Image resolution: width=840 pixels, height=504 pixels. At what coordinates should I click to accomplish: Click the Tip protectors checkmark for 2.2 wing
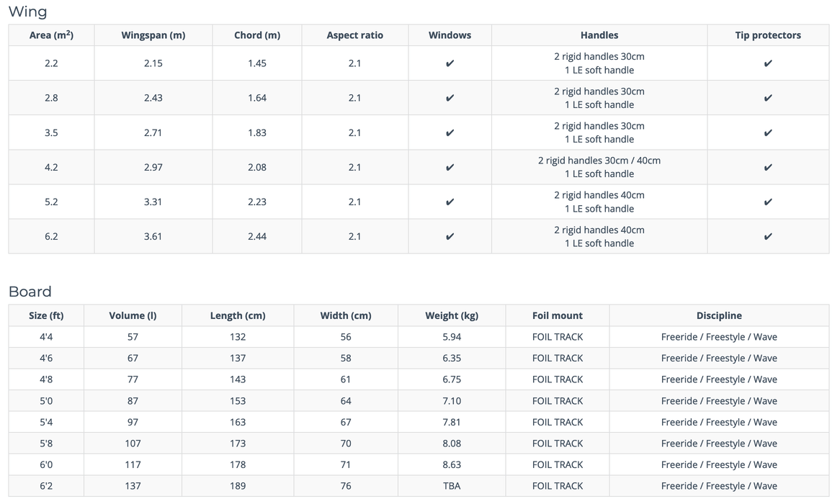768,63
